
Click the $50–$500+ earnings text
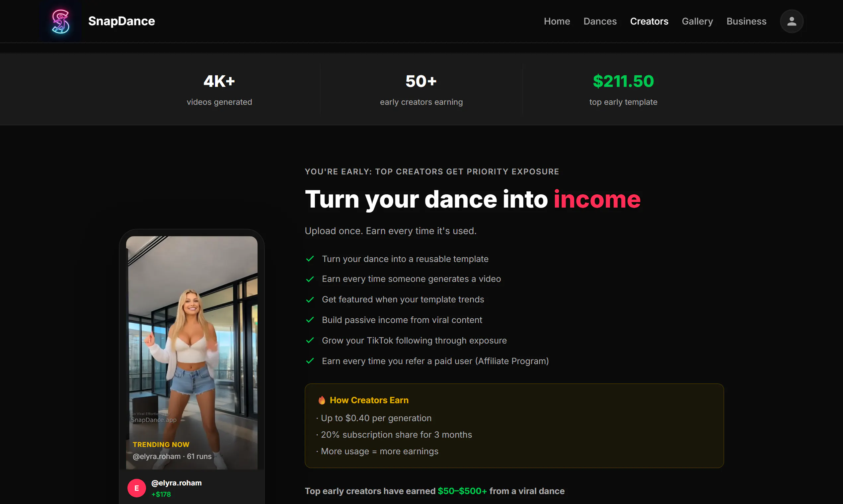(x=462, y=491)
